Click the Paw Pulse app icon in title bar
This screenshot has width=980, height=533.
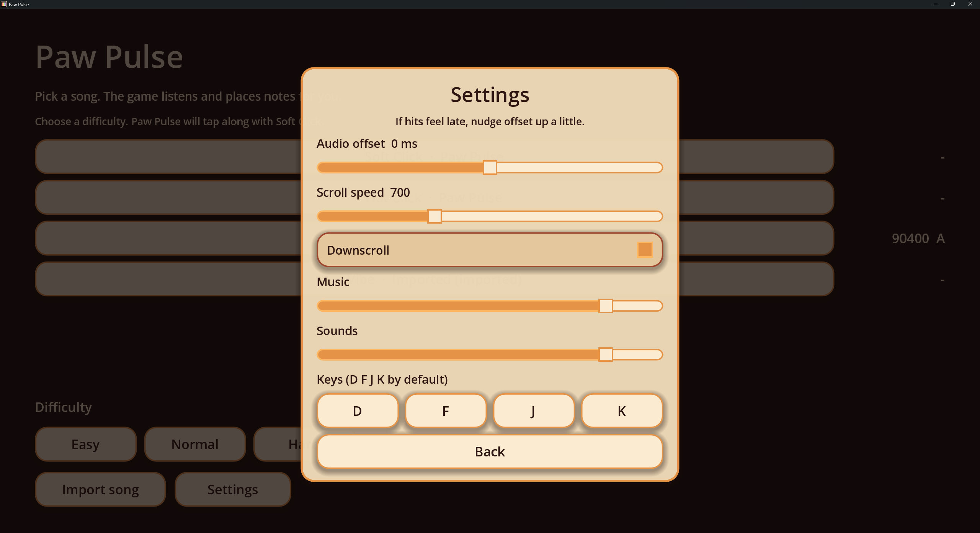pyautogui.click(x=4, y=4)
